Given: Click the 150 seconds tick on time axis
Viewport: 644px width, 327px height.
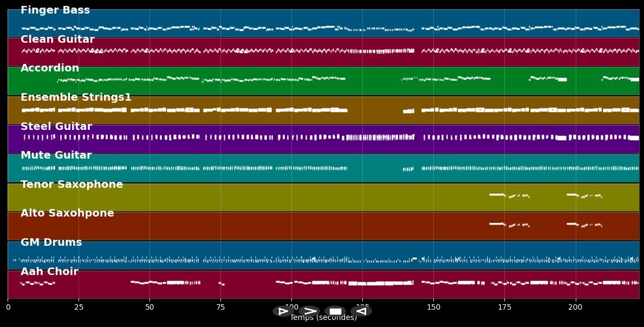Looking at the screenshot, I should 433,307.
